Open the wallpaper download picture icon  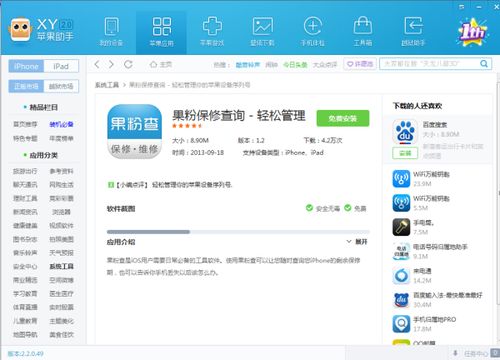click(x=263, y=26)
